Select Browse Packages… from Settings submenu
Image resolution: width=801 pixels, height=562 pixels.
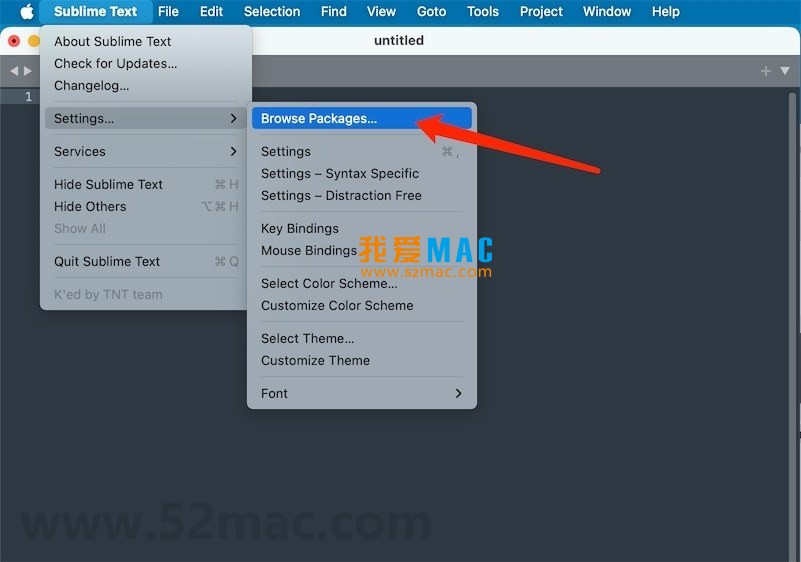click(x=360, y=118)
